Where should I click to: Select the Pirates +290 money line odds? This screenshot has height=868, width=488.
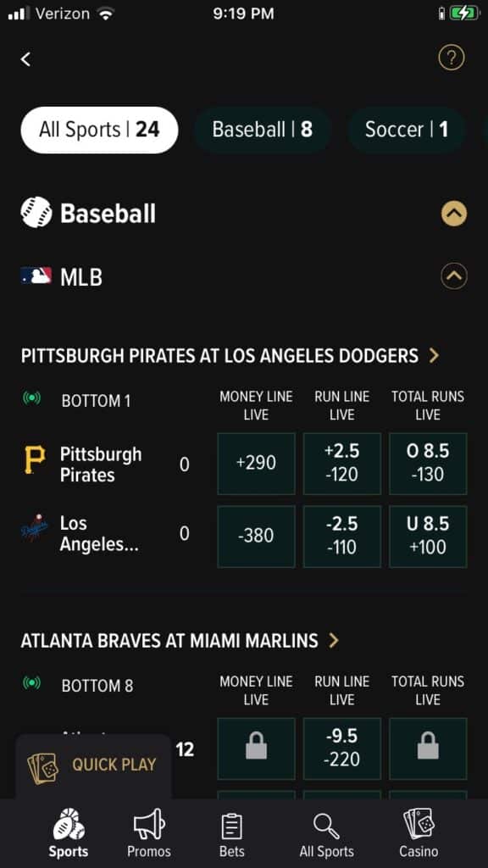point(256,463)
